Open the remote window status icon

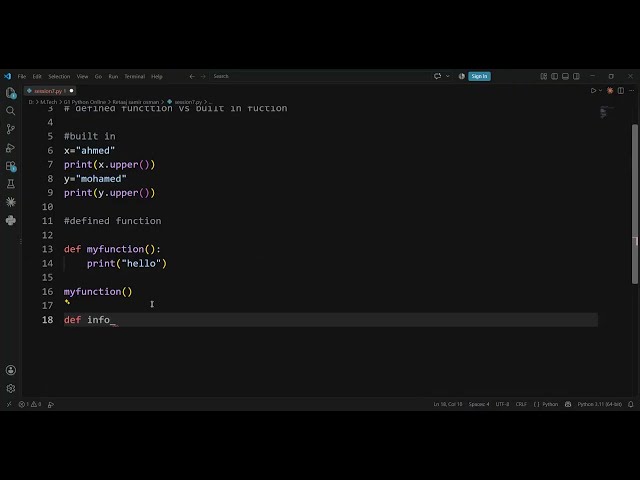point(9,404)
